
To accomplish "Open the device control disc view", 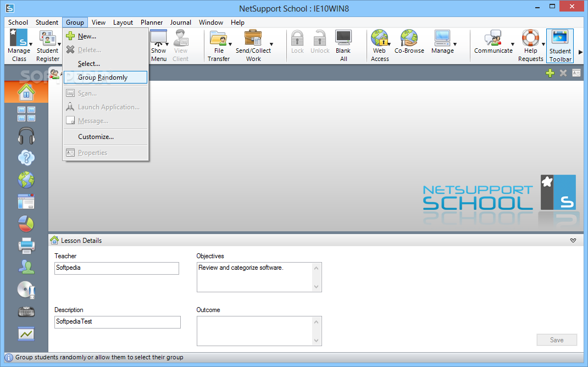I will point(26,290).
